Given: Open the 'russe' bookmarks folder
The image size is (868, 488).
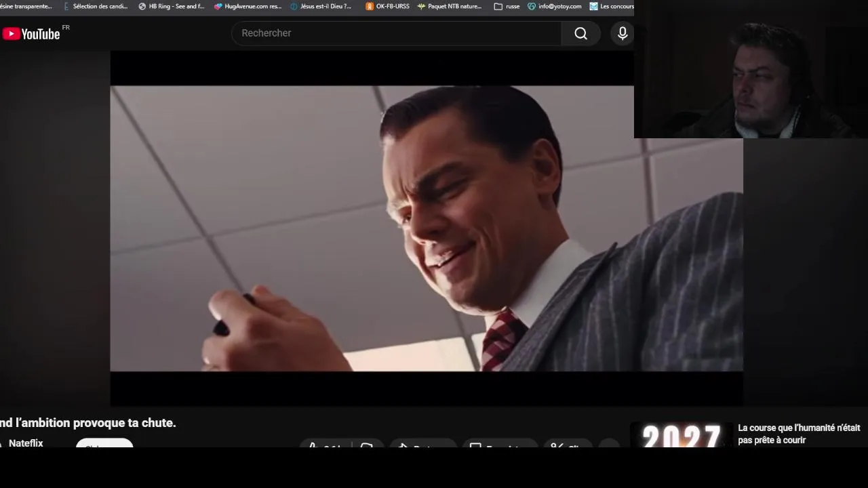Looking at the screenshot, I should click(507, 6).
